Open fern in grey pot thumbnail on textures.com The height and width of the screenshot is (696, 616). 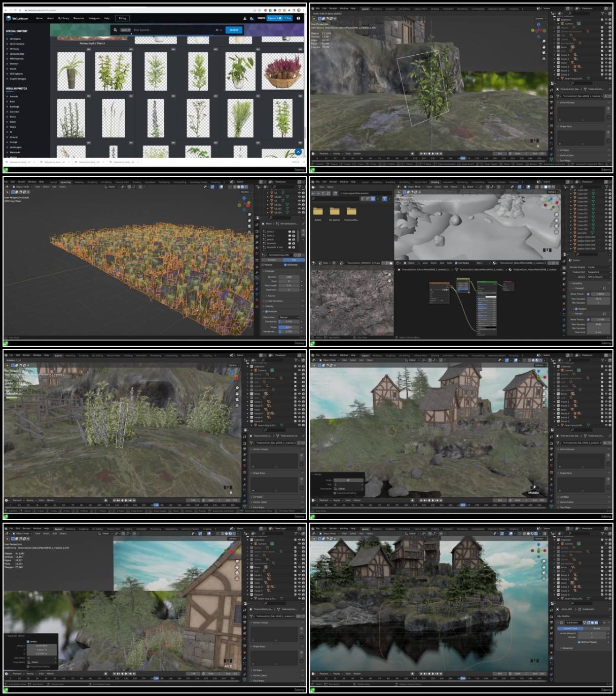[x=71, y=71]
